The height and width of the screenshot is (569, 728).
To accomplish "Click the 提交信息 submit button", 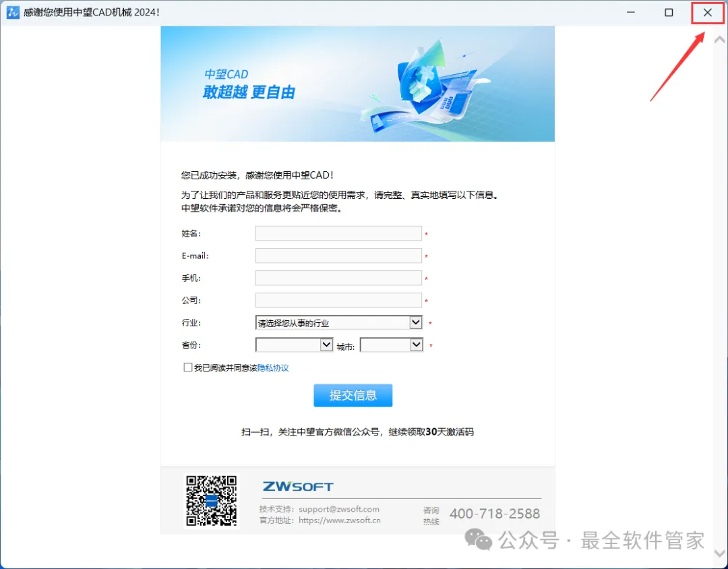I will pyautogui.click(x=353, y=395).
